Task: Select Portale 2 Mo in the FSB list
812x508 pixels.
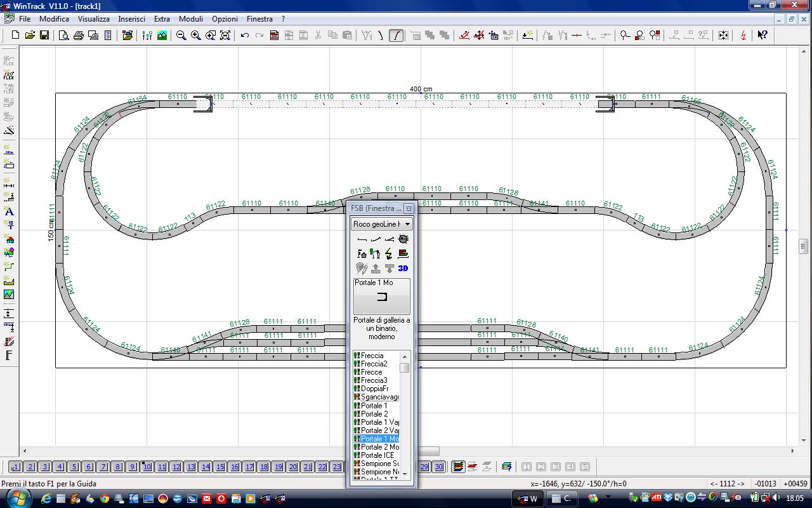Action: point(376,447)
